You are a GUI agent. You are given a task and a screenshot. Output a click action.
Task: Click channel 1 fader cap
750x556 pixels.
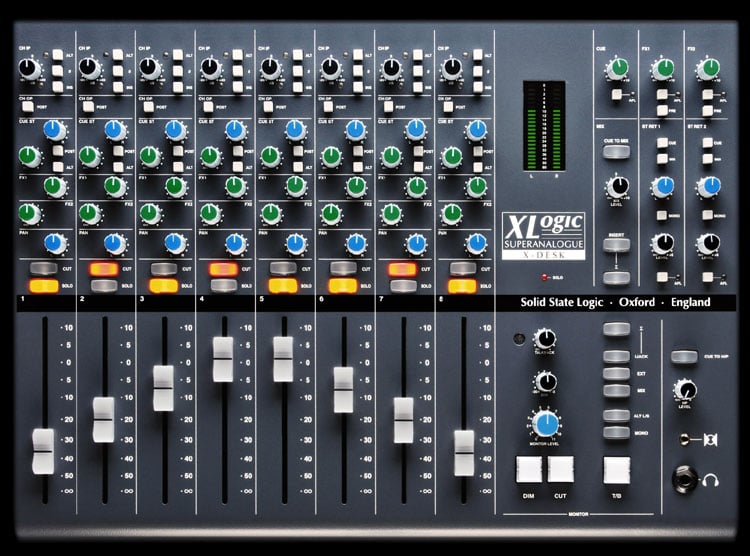(44, 452)
